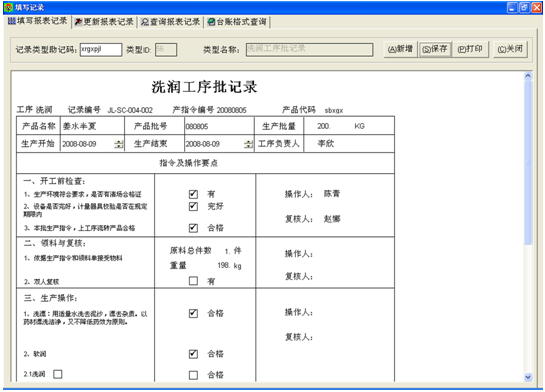The image size is (545, 392).
Task: Close the 填写记录 window
Action: click(537, 8)
